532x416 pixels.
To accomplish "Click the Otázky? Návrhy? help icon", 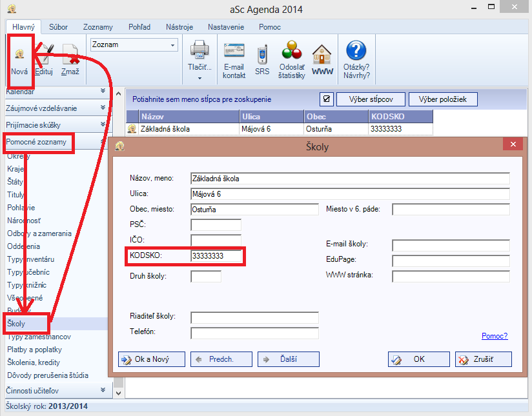I will point(356,50).
